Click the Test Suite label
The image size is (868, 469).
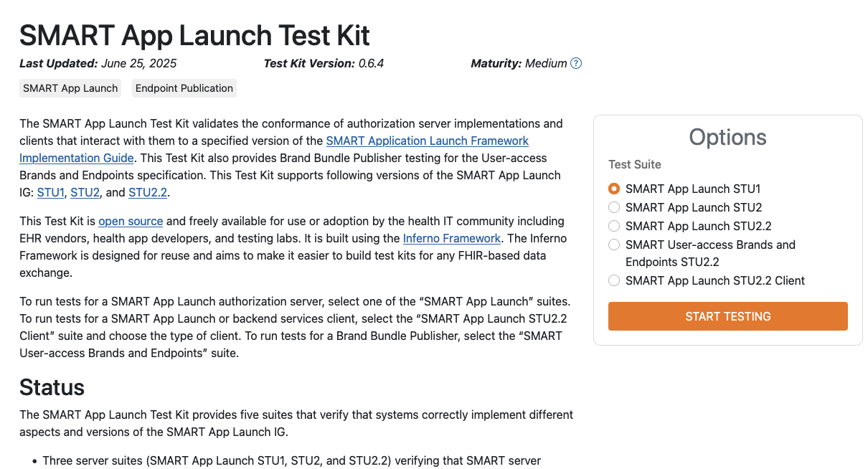[x=635, y=164]
